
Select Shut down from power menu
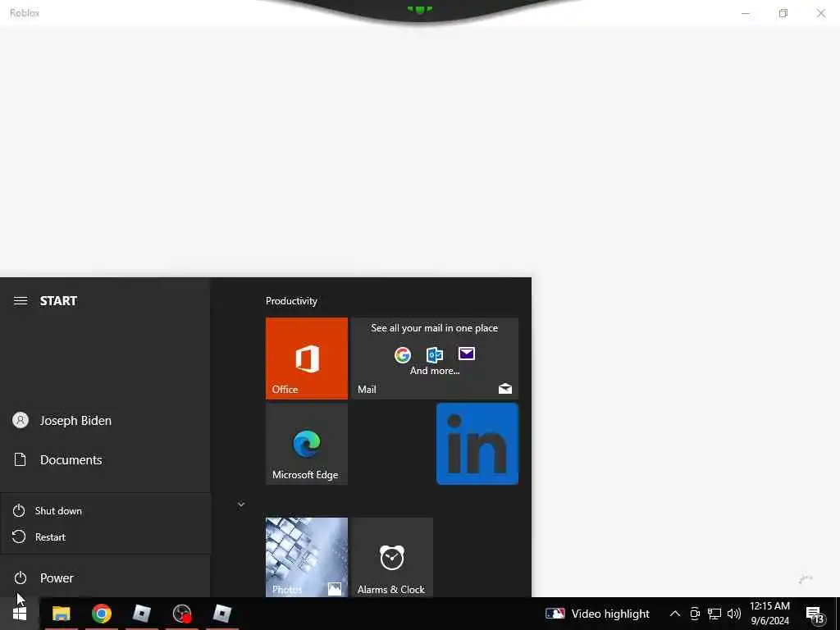coord(106,510)
